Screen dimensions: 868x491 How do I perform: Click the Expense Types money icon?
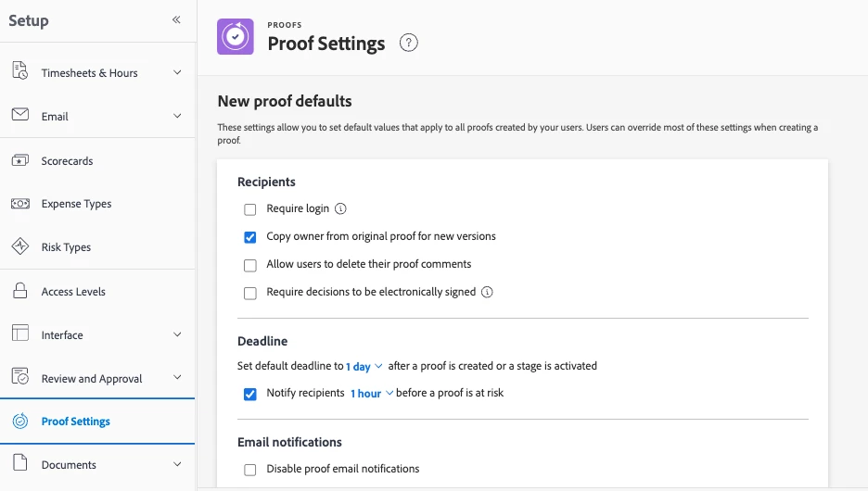(20, 204)
